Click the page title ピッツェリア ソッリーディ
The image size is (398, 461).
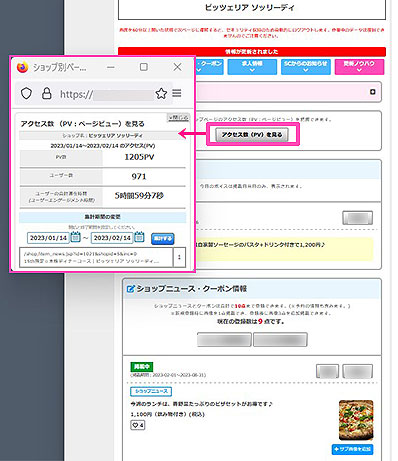(x=250, y=8)
